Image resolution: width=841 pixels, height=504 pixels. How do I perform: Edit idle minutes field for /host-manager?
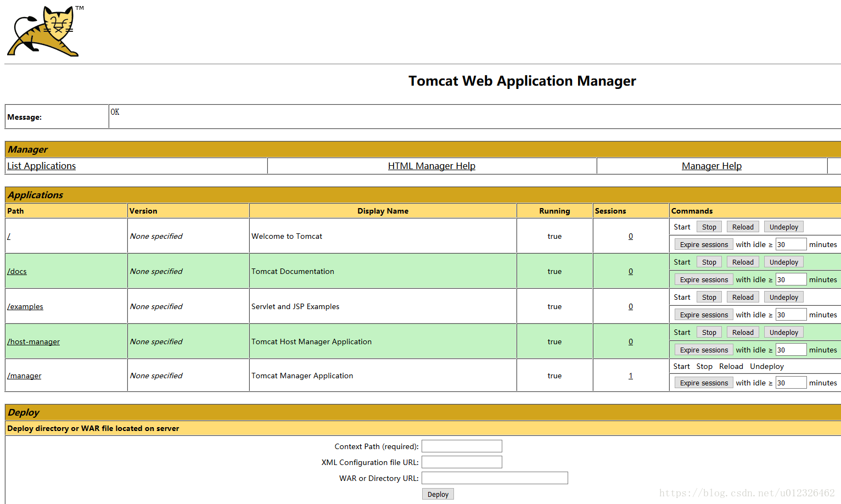[790, 350]
